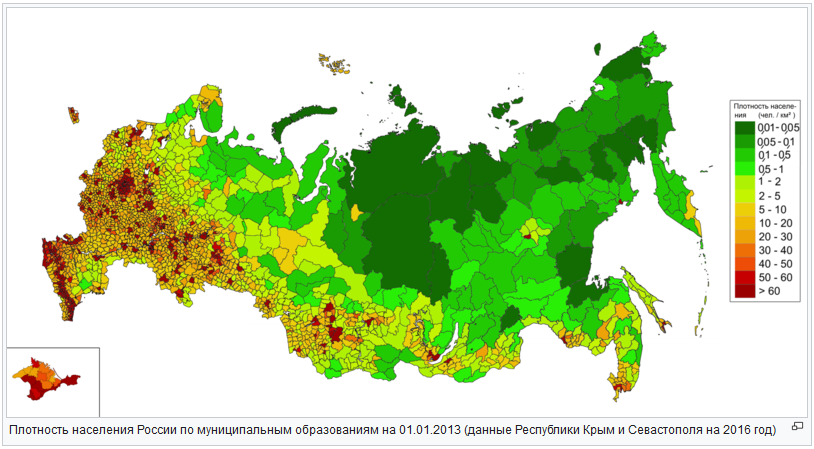Select the bright green 0,5-1 legend swatch
This screenshot has height=449, width=814.
coord(744,168)
